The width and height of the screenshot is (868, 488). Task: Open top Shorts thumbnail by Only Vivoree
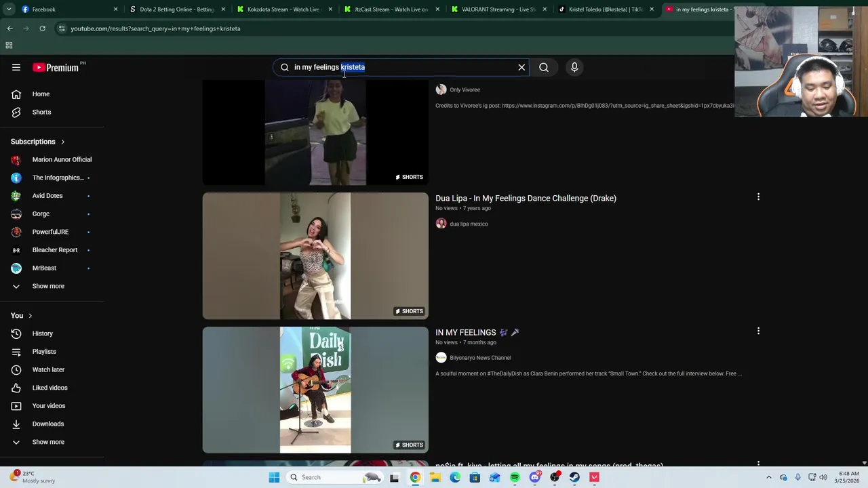click(x=315, y=132)
